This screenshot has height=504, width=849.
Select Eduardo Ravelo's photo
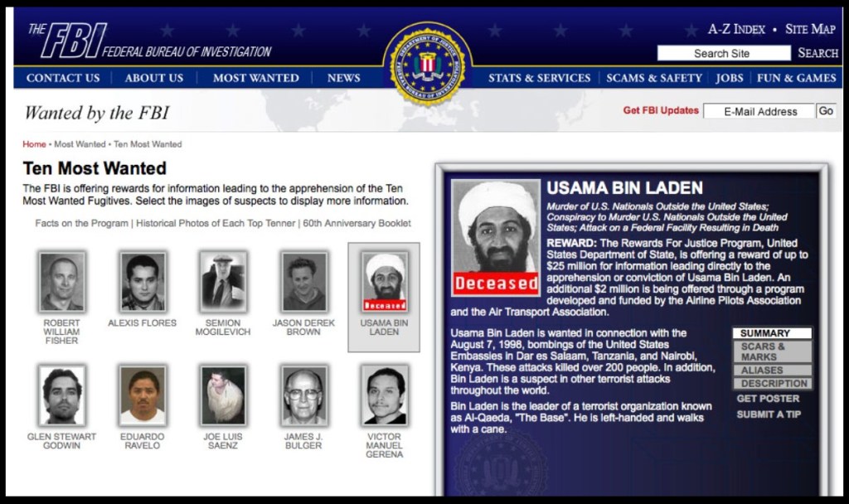click(x=143, y=395)
